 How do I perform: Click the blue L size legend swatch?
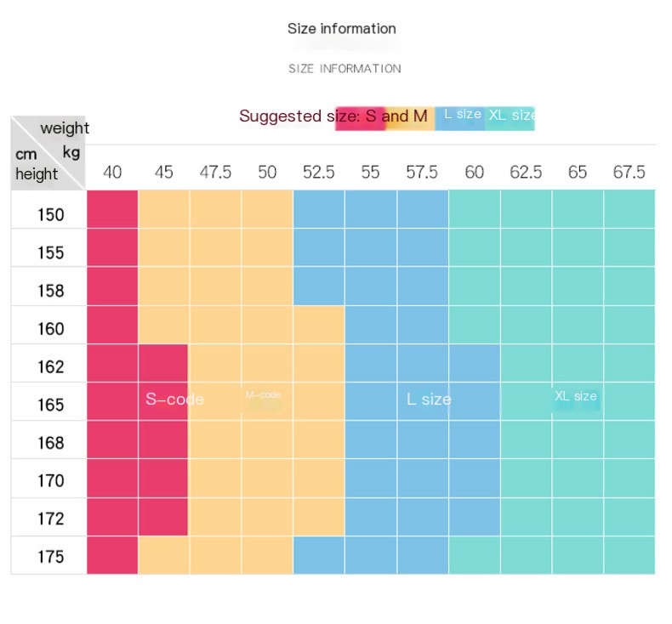[460, 119]
